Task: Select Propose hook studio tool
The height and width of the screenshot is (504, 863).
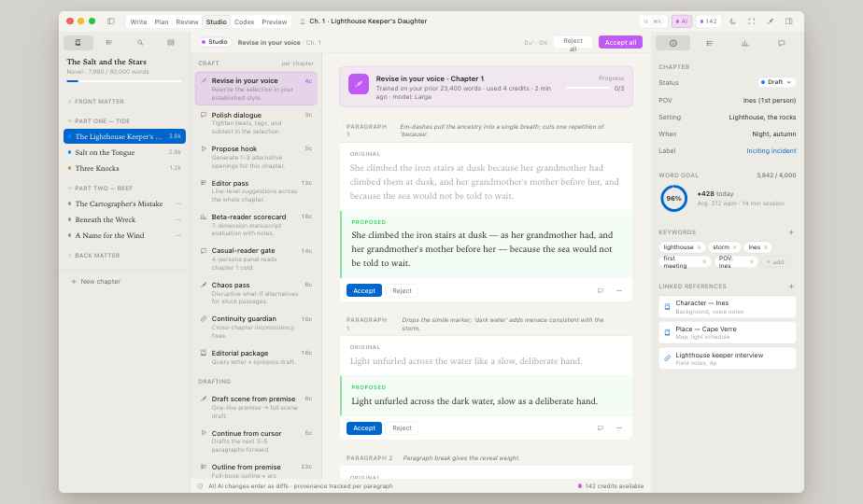Action: (256, 157)
